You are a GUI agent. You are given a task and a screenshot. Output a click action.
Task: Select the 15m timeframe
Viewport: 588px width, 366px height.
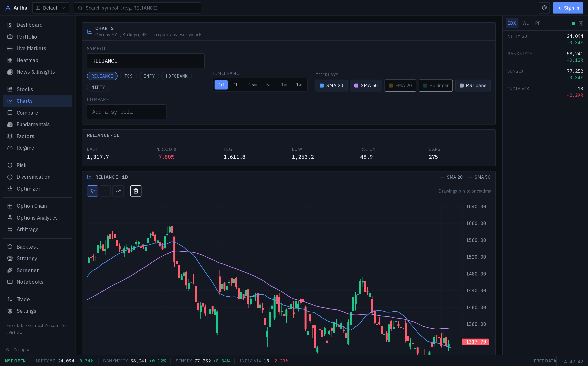(x=252, y=85)
